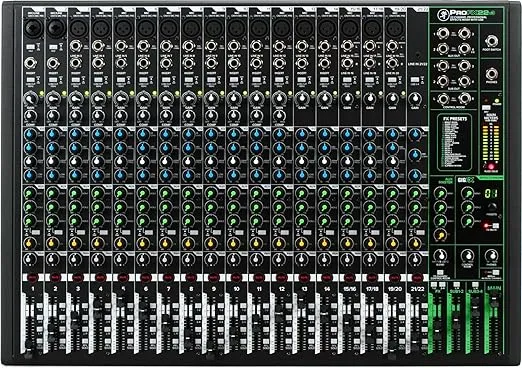Mute channel 1 with its red mute button
Viewport: 522px width, 369px height.
tap(32, 277)
